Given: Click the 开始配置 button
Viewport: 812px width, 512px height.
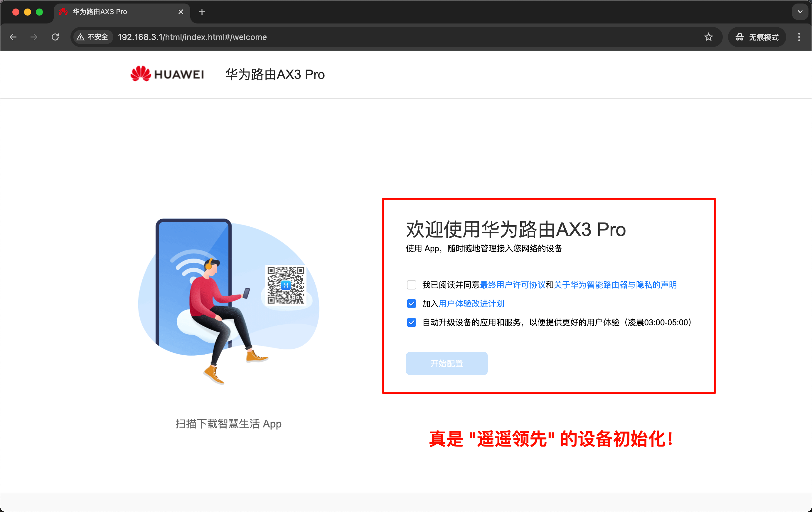Looking at the screenshot, I should coord(447,363).
